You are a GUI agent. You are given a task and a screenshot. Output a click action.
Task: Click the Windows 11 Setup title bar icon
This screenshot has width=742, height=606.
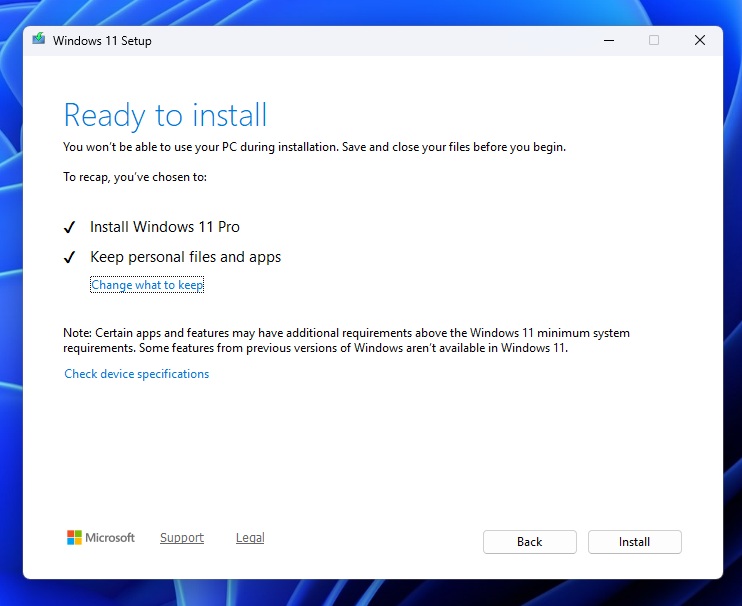coord(39,39)
